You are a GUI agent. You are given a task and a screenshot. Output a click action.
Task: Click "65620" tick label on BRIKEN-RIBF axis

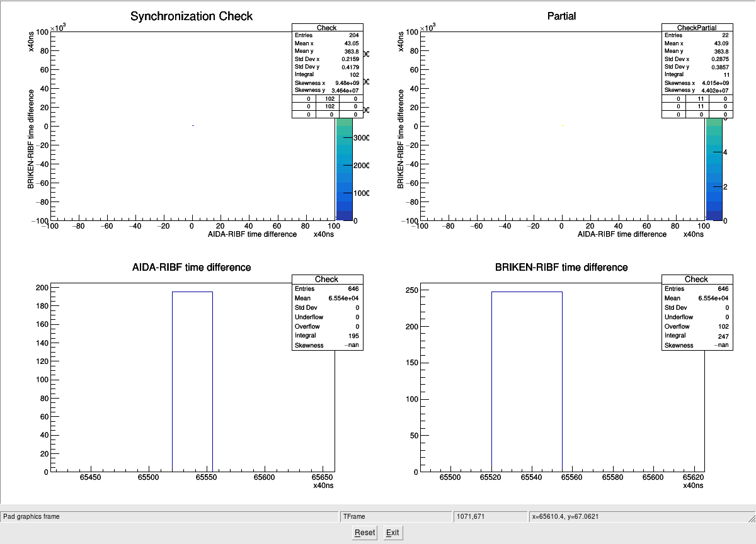(693, 478)
